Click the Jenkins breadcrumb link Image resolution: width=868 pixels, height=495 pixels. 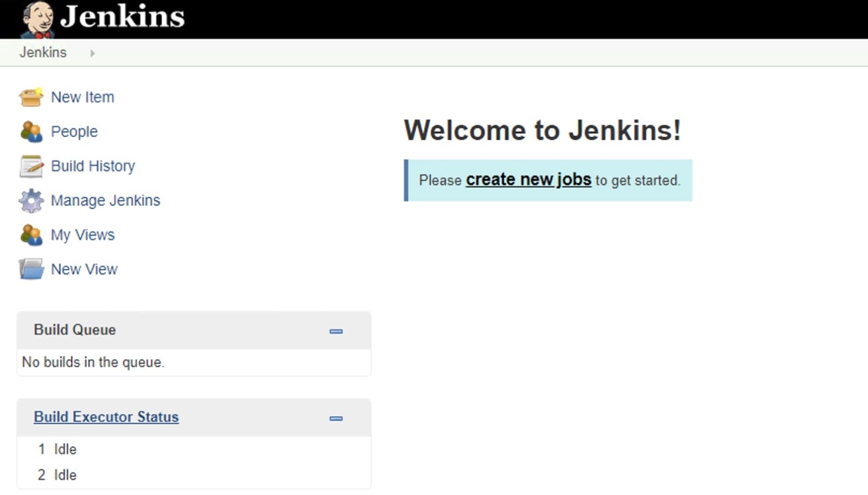(x=43, y=53)
